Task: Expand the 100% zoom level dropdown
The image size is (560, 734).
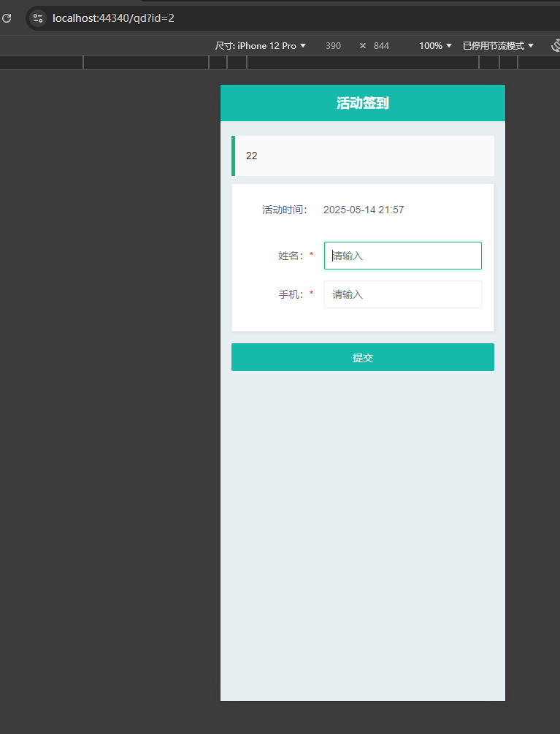Action: [435, 45]
